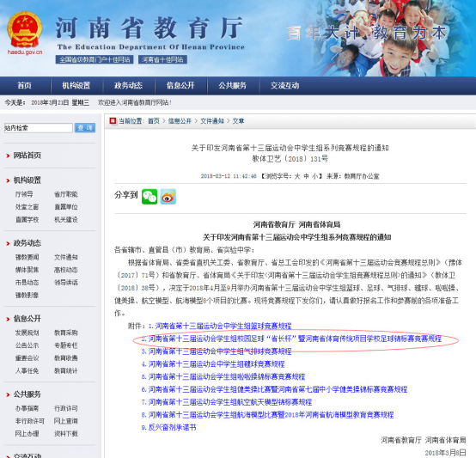Open attachment 3 气排球竞赛规程
Image resolution: width=476 pixels, height=458 pixels.
[217, 351]
